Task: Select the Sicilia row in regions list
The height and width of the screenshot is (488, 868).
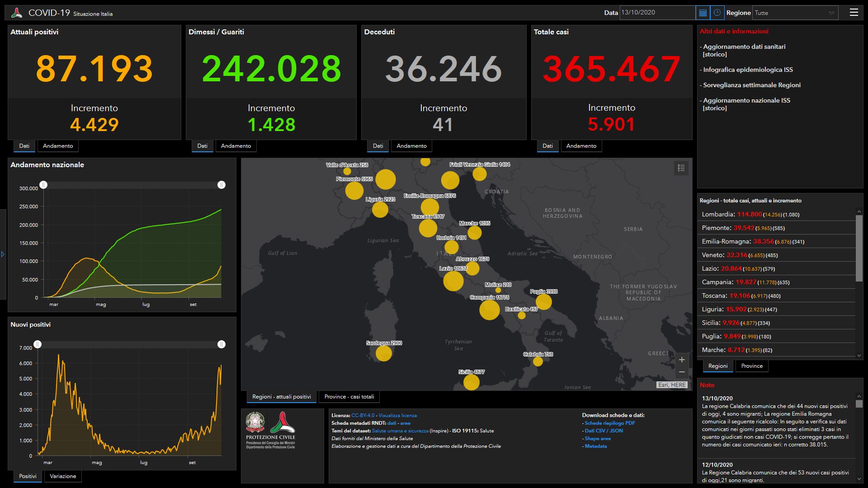Action: tap(776, 323)
